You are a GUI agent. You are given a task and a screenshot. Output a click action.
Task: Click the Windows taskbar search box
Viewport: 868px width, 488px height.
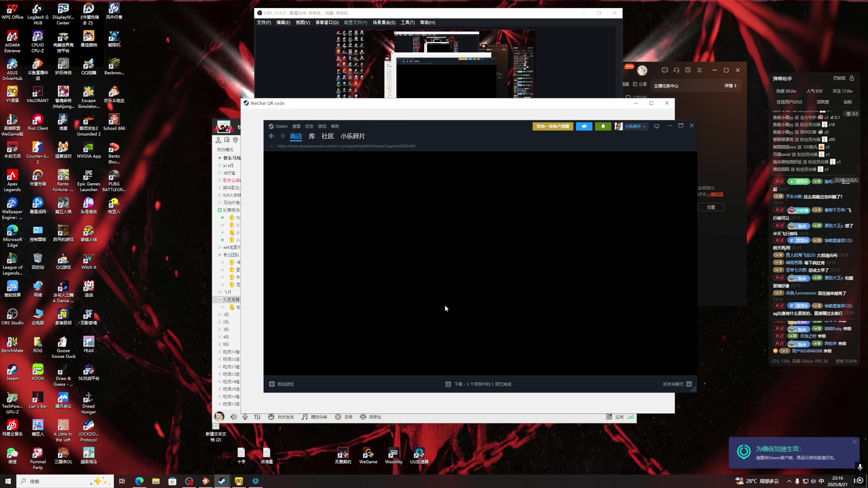click(66, 481)
